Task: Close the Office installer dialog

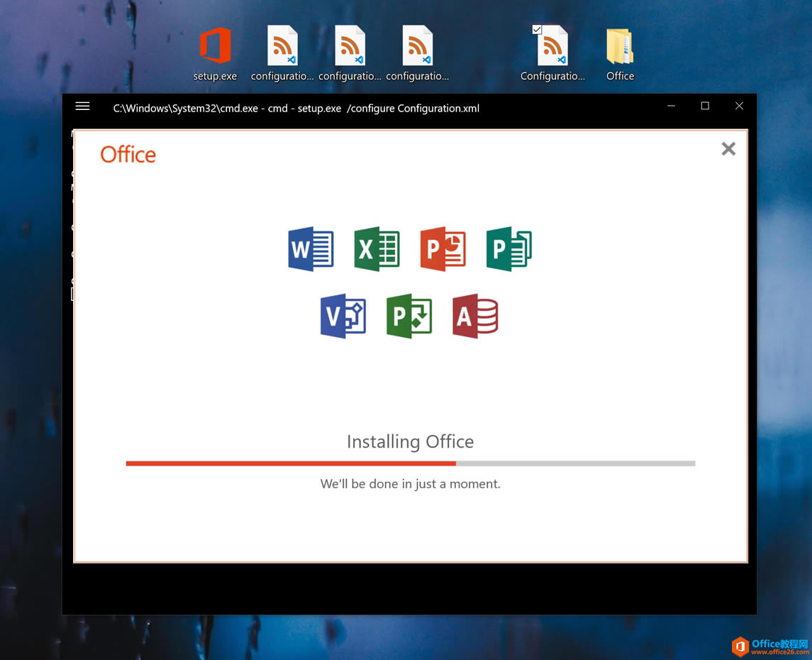Action: pos(728,149)
